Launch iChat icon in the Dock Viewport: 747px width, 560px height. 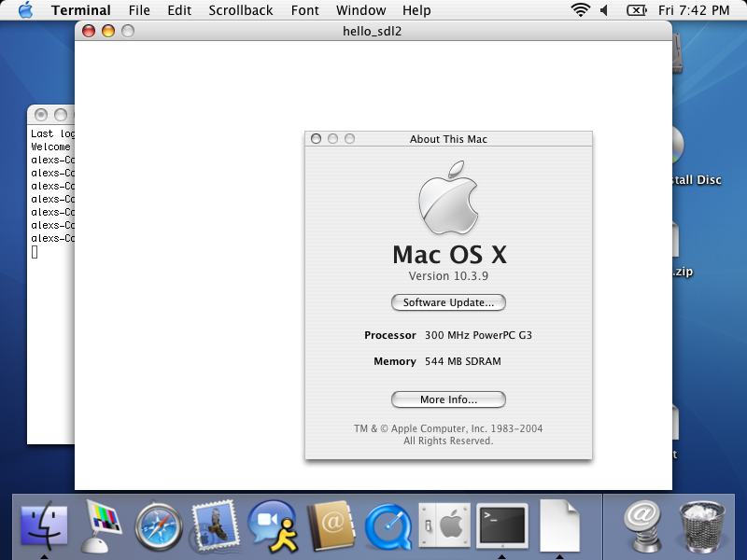(x=273, y=526)
